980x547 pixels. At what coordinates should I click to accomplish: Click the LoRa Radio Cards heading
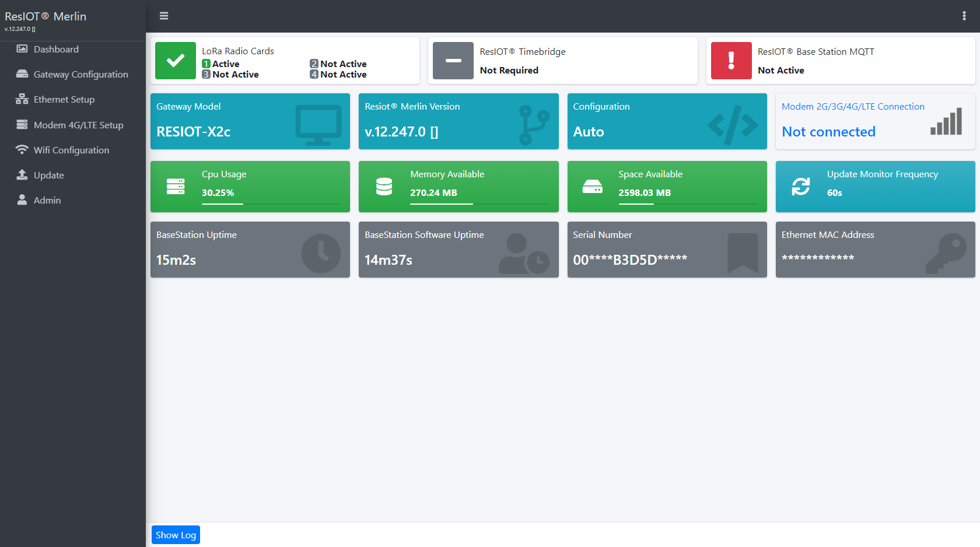(x=238, y=51)
